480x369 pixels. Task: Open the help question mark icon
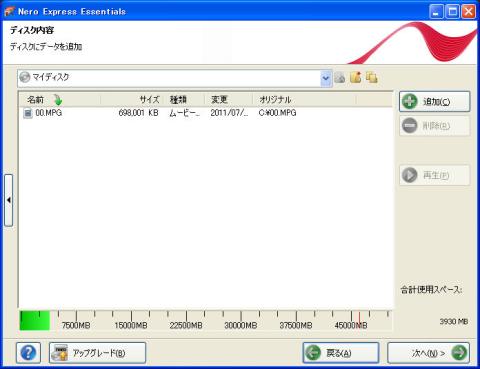28,353
